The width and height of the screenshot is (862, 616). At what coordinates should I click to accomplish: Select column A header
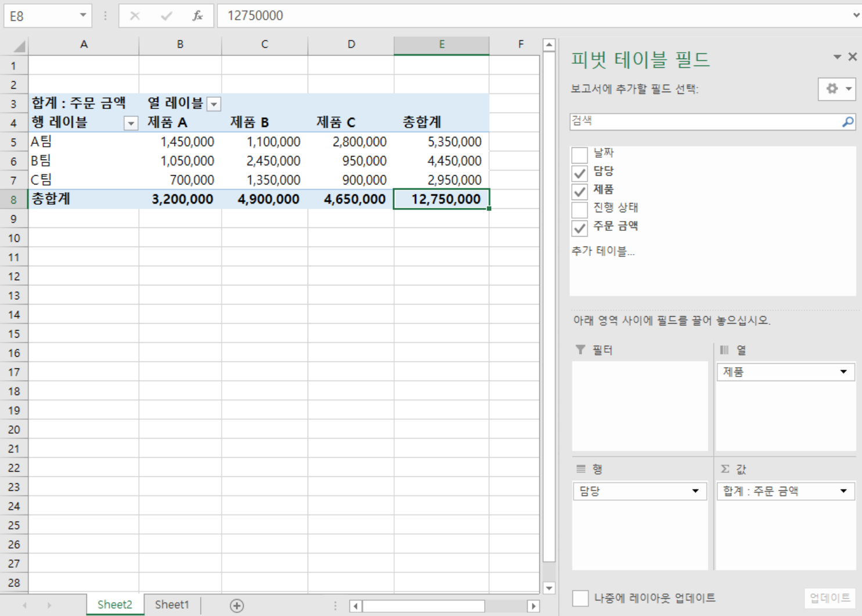click(x=84, y=45)
